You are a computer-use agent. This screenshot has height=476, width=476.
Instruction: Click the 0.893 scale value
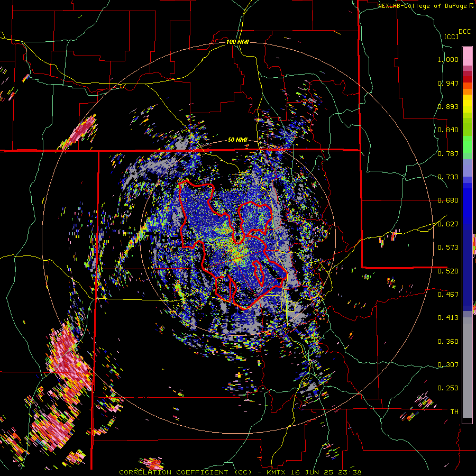tap(448, 106)
